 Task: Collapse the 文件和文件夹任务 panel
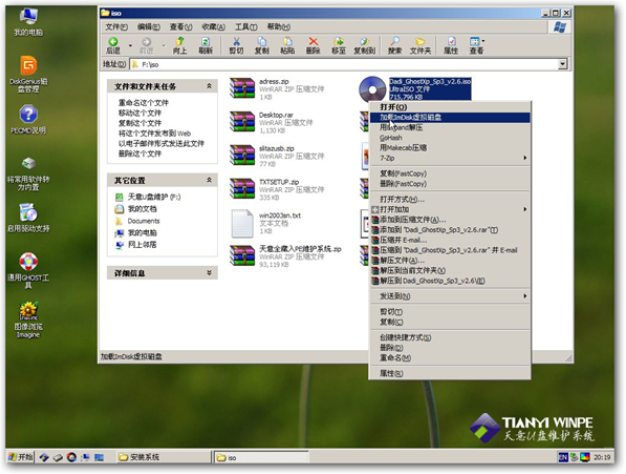(208, 86)
